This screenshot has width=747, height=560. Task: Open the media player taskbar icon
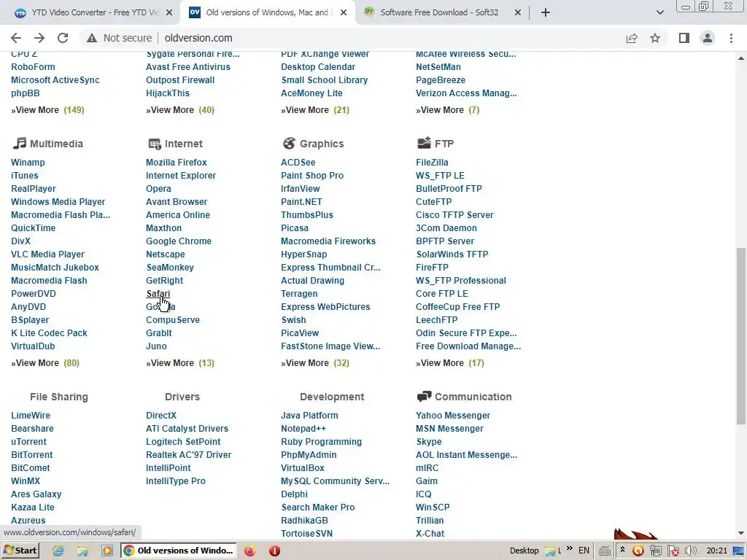pos(107,551)
